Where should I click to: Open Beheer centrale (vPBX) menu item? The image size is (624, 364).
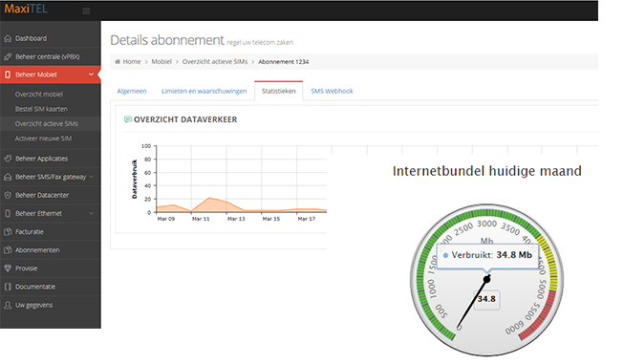pyautogui.click(x=50, y=57)
